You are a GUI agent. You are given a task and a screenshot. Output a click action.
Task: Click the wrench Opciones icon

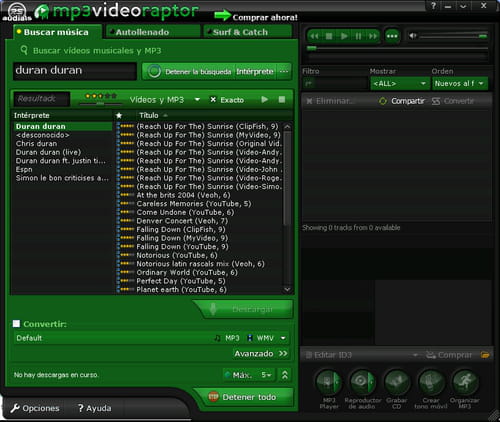[15, 408]
